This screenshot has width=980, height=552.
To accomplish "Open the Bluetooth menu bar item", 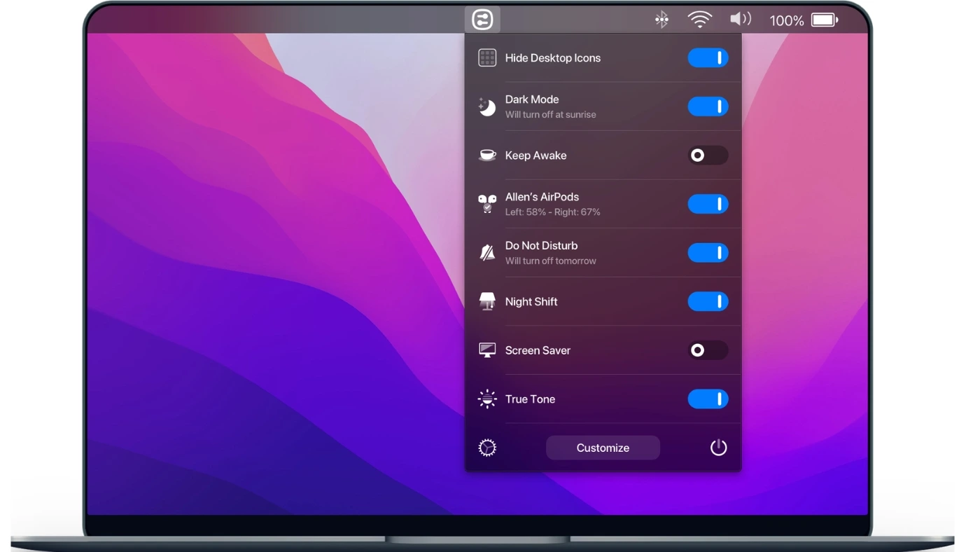I will (x=661, y=20).
